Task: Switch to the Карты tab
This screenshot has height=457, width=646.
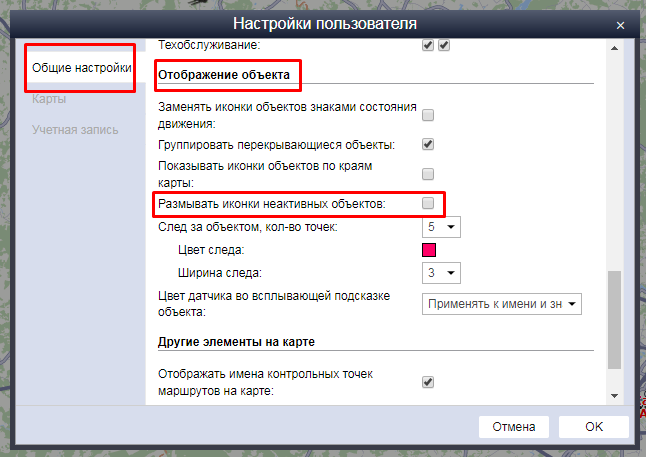Action: [49, 99]
